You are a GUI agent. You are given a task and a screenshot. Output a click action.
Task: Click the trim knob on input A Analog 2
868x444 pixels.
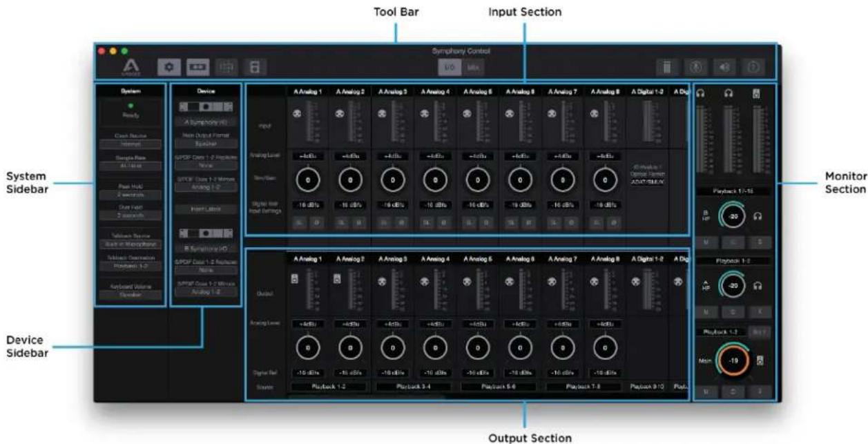pyautogui.click(x=351, y=180)
